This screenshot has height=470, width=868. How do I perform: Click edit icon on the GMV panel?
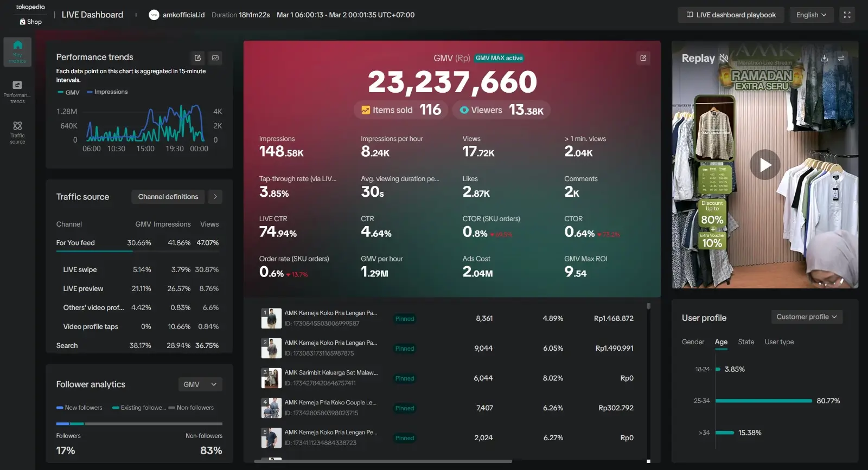(x=643, y=58)
